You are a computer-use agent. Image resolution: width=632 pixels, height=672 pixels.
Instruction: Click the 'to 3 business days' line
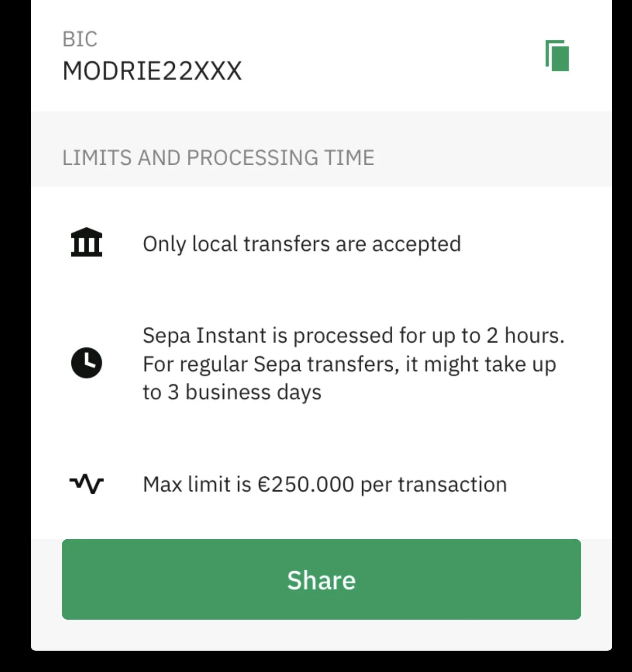[232, 392]
